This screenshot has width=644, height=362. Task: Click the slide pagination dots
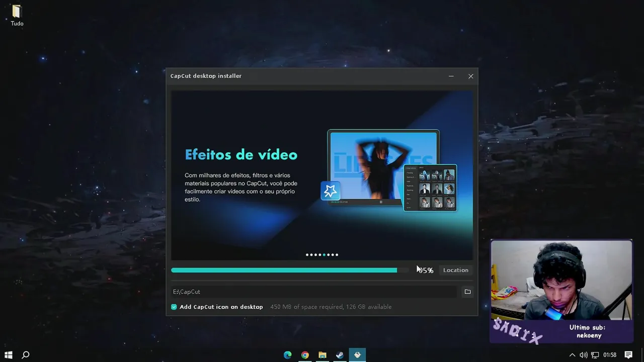click(x=322, y=255)
